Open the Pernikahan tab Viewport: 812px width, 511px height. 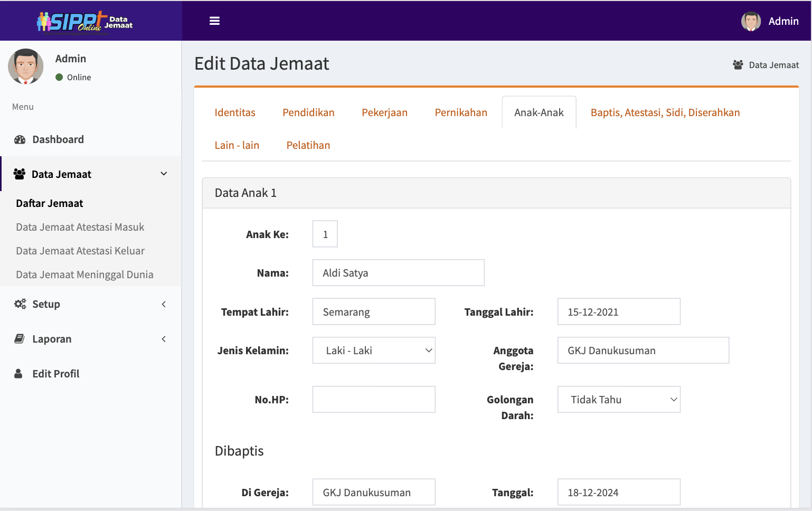click(460, 112)
